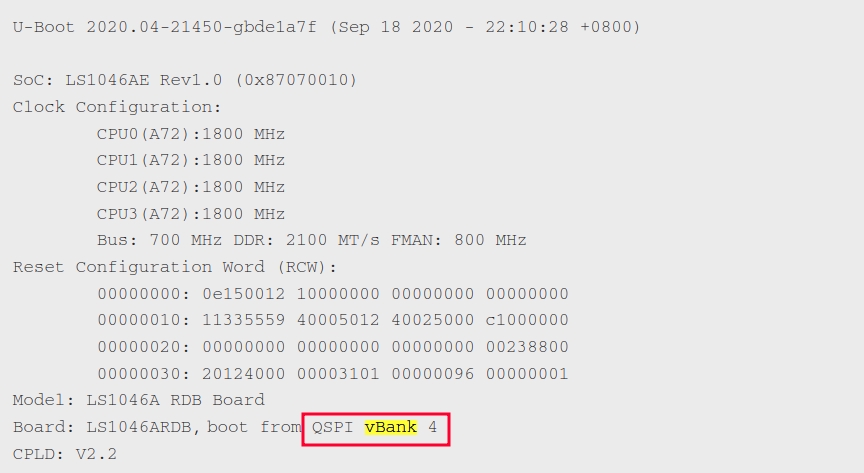Select the CPU3(A72) 1800 MHz line
This screenshot has width=864, height=473.
(x=190, y=214)
